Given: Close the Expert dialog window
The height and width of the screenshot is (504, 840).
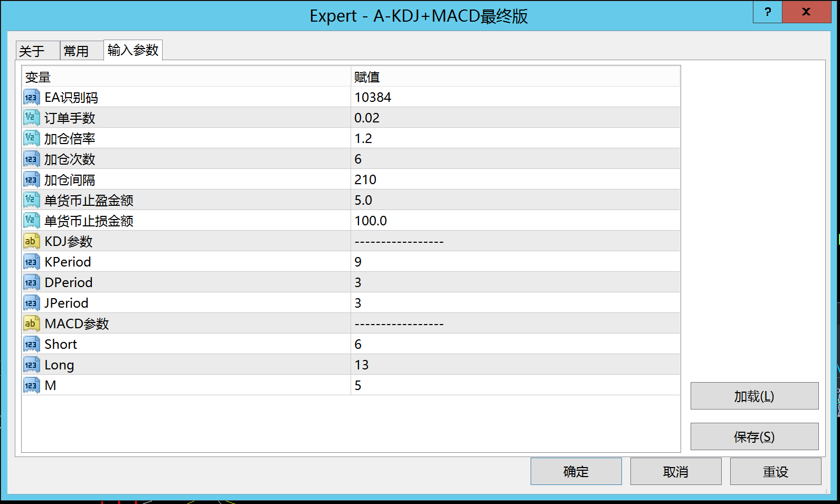Looking at the screenshot, I should coord(806,12).
